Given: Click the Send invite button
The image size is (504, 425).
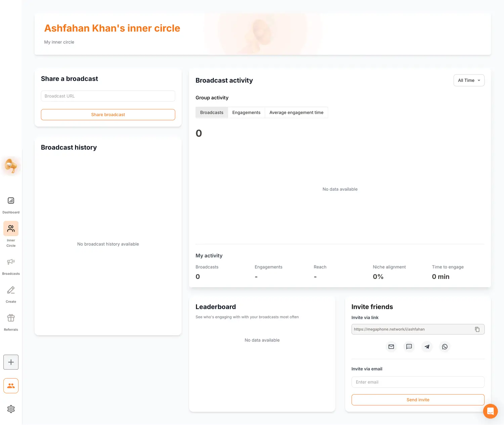Looking at the screenshot, I should (418, 400).
